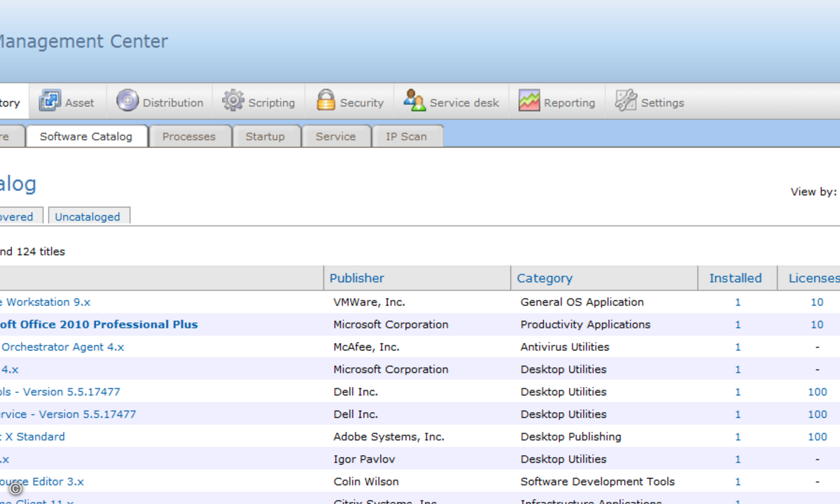Click the McAfee, Inc. publisher cell

tap(366, 347)
